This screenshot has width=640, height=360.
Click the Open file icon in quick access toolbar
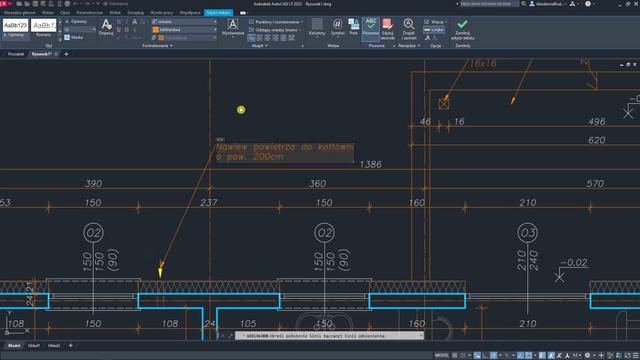tap(27, 4)
